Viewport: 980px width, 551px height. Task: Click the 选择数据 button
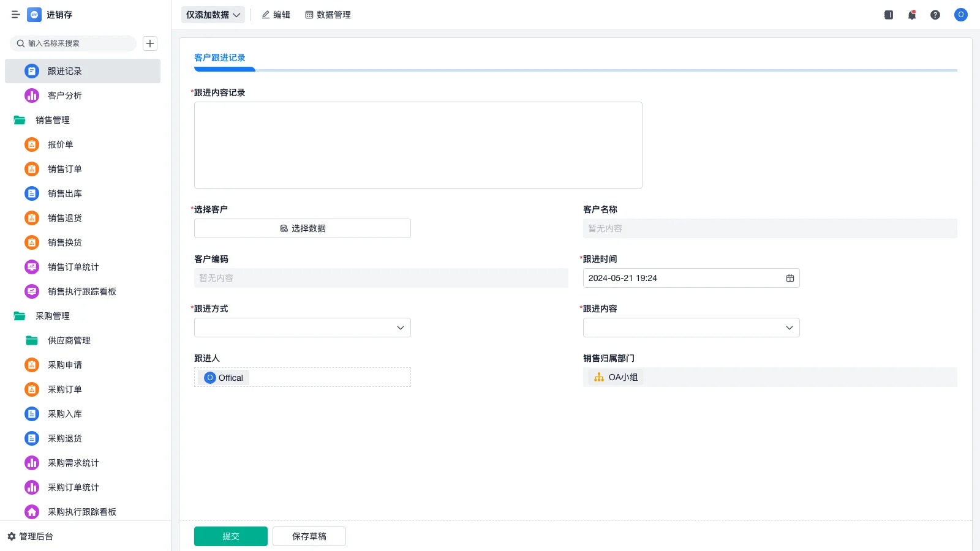(303, 228)
